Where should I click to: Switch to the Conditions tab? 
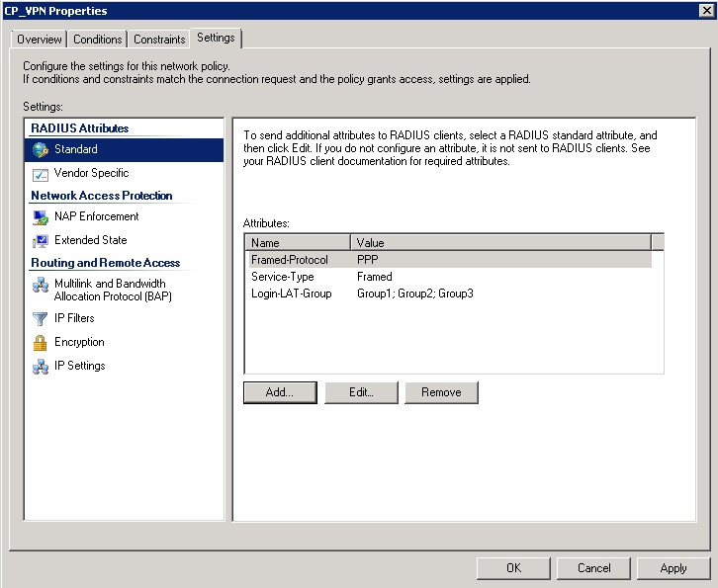(98, 40)
